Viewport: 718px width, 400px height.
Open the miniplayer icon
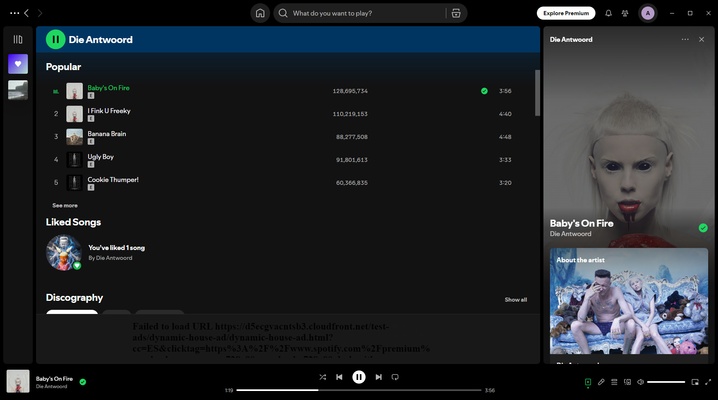point(695,382)
